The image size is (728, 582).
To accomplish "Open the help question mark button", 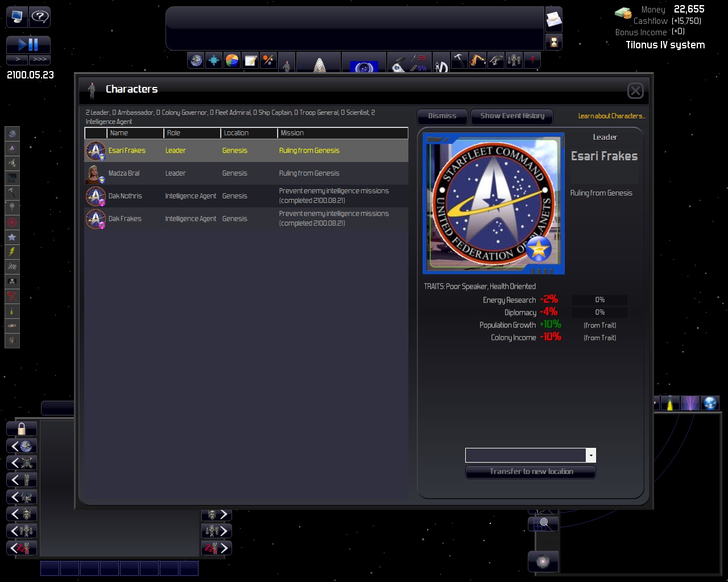I will (x=40, y=17).
